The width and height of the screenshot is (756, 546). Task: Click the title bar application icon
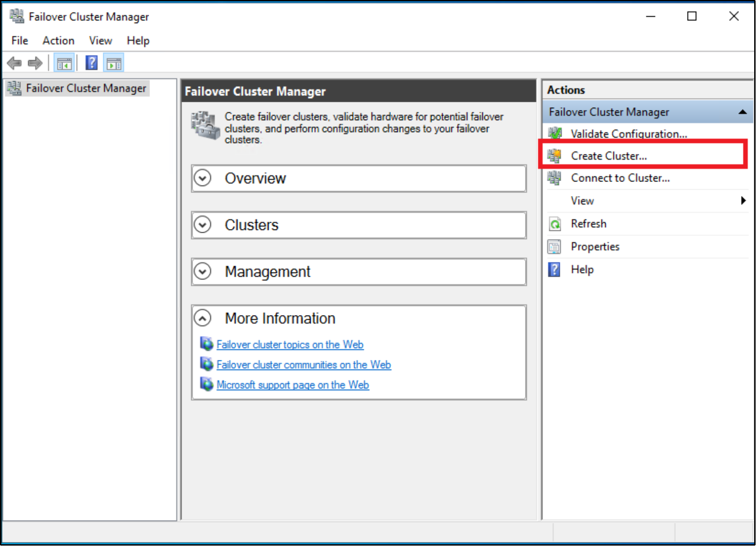[17, 16]
